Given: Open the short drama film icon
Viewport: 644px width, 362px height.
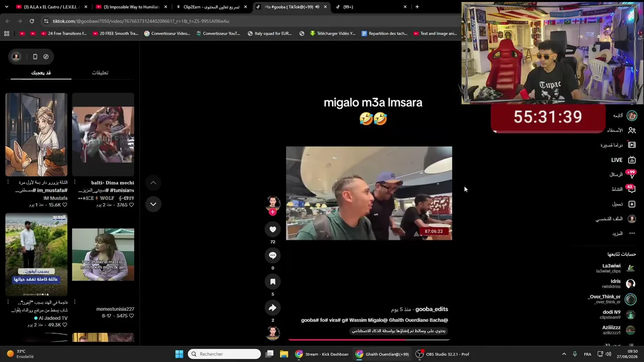Looking at the screenshot, I should [x=632, y=145].
